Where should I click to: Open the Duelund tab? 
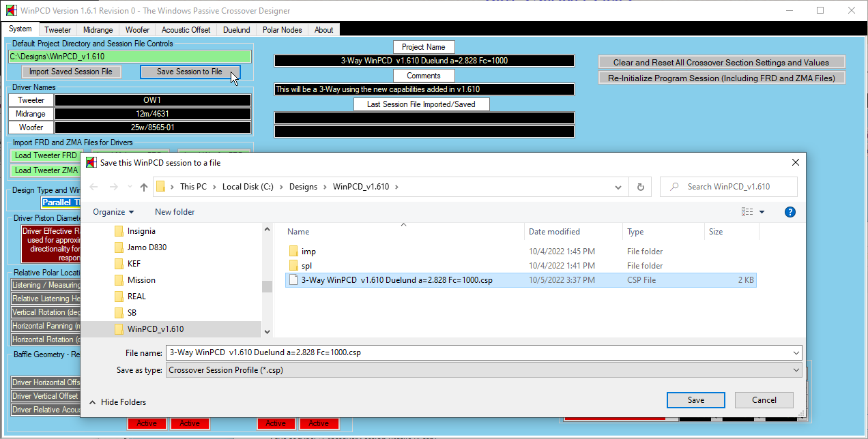237,30
